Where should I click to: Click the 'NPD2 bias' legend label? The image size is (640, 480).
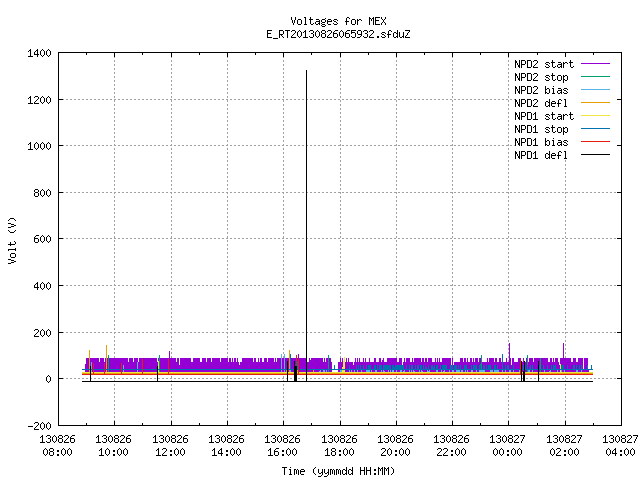point(541,90)
